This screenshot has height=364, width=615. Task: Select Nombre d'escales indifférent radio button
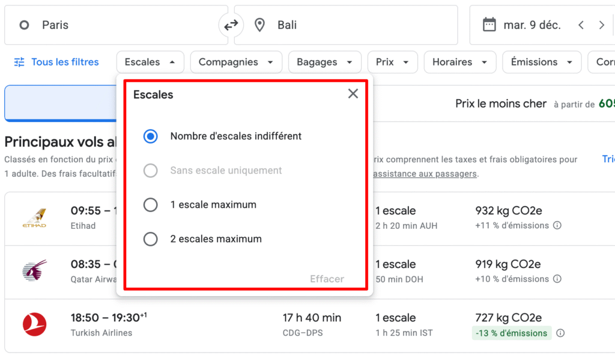pyautogui.click(x=150, y=136)
